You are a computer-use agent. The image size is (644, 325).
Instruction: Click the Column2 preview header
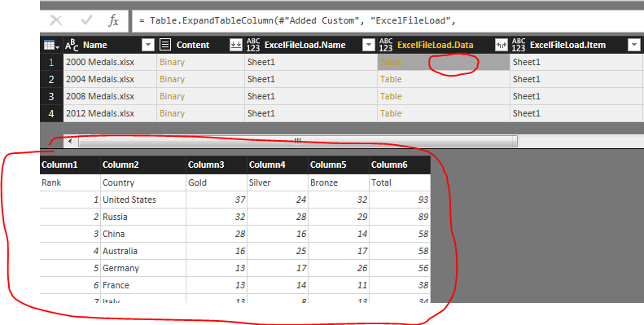(x=143, y=165)
